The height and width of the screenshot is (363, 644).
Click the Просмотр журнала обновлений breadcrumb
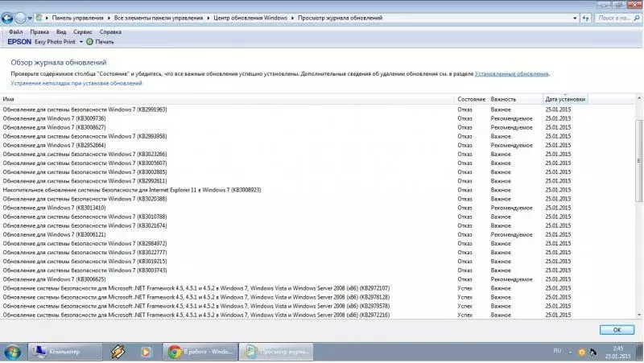[x=340, y=18]
